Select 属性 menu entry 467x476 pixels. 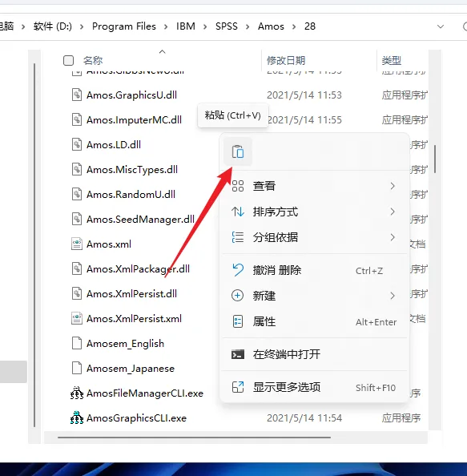coord(314,321)
